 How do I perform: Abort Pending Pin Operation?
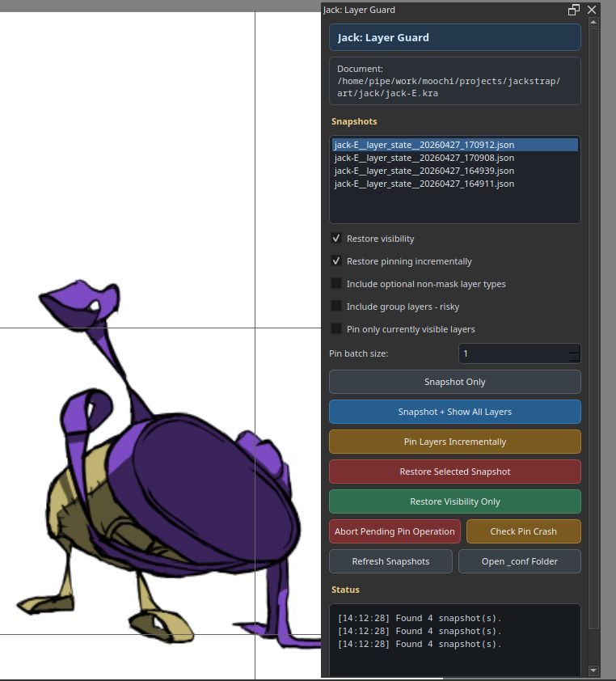(x=394, y=531)
